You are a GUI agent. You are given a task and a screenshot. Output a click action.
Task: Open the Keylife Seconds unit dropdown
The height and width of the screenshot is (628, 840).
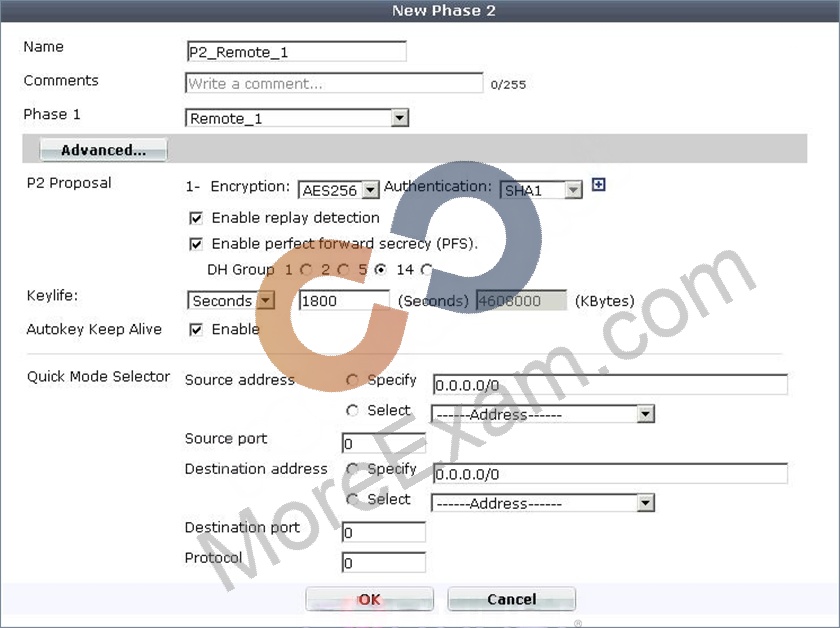click(x=231, y=300)
